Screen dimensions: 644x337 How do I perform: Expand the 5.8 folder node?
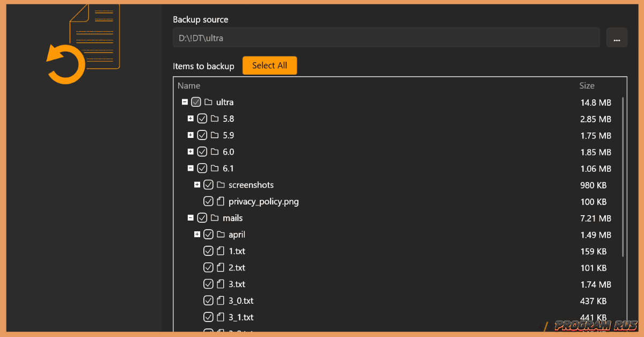click(191, 118)
